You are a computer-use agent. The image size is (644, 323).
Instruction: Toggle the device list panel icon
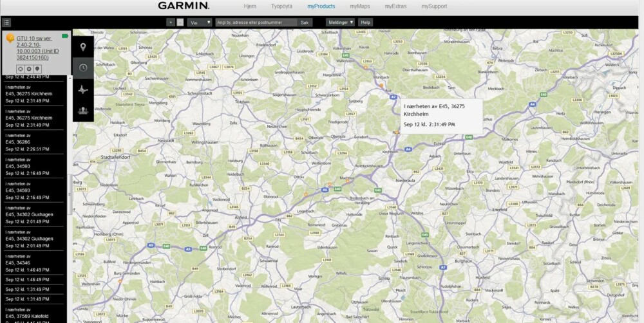coord(6,23)
